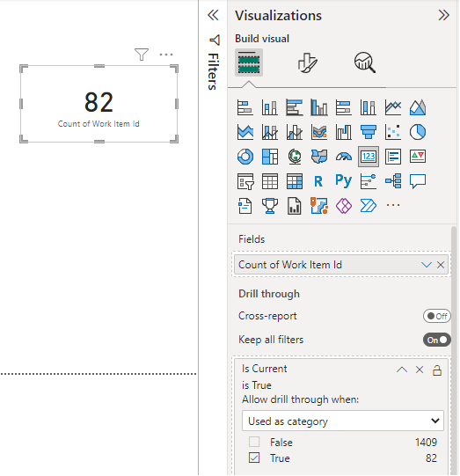Lock the Is Current drill-through filter

(x=437, y=370)
